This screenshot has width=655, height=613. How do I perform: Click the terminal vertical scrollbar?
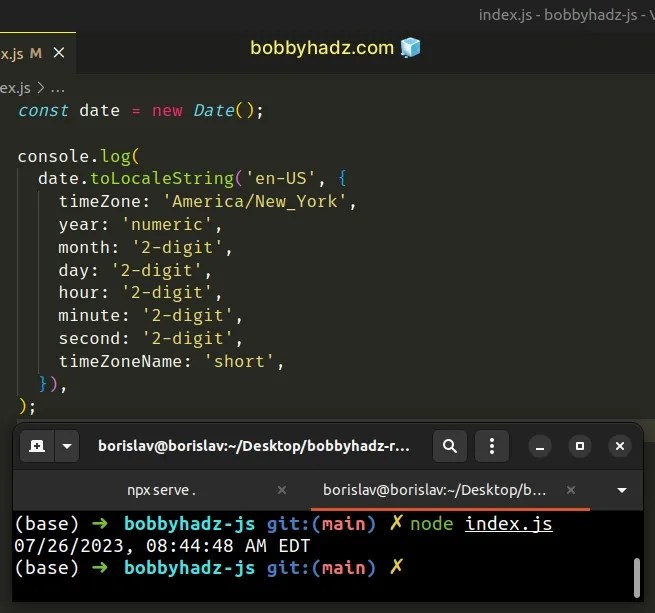(637, 578)
